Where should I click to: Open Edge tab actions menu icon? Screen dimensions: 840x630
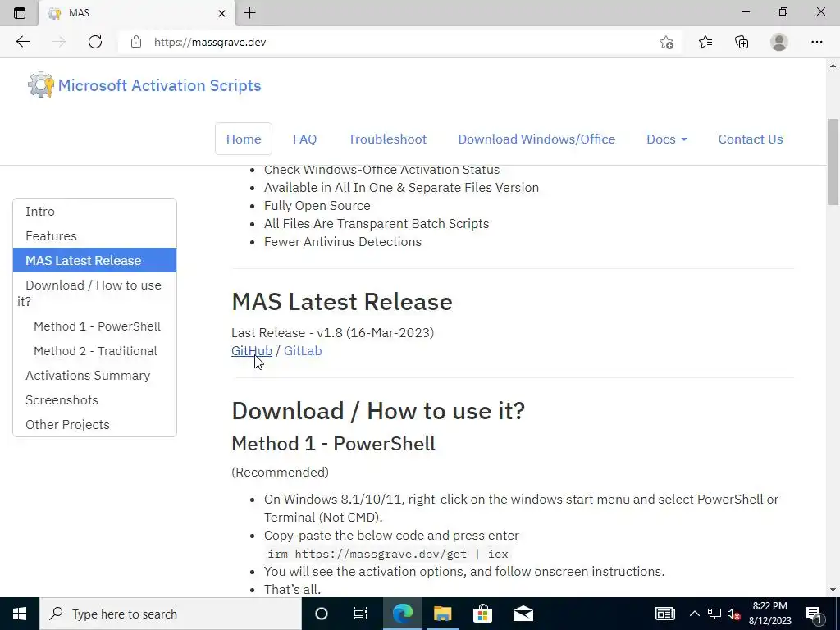[x=20, y=13]
